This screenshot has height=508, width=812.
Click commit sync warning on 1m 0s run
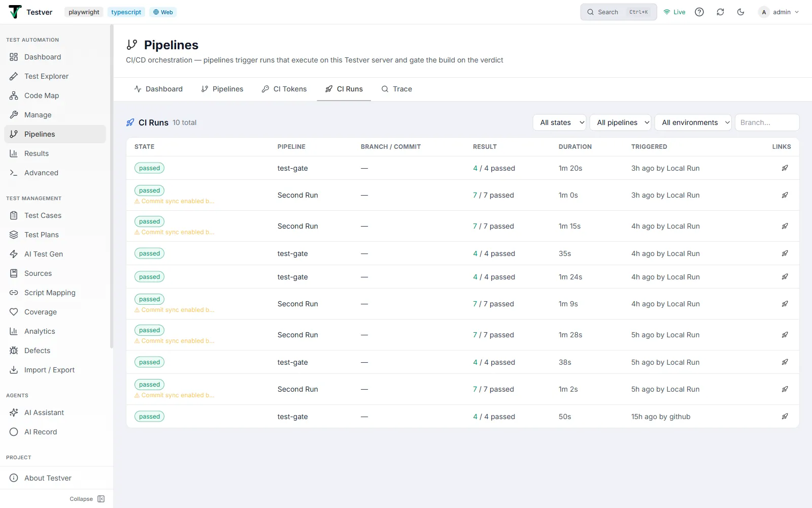point(175,201)
